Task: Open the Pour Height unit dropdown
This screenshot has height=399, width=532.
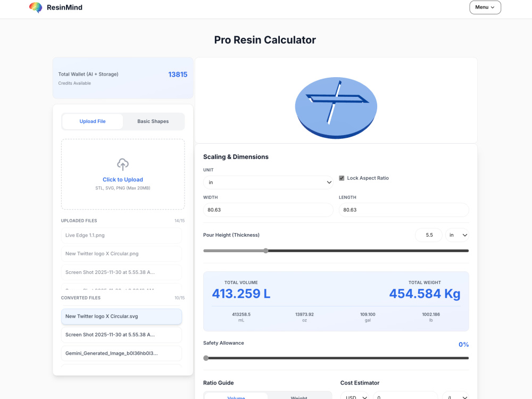Action: [458, 235]
